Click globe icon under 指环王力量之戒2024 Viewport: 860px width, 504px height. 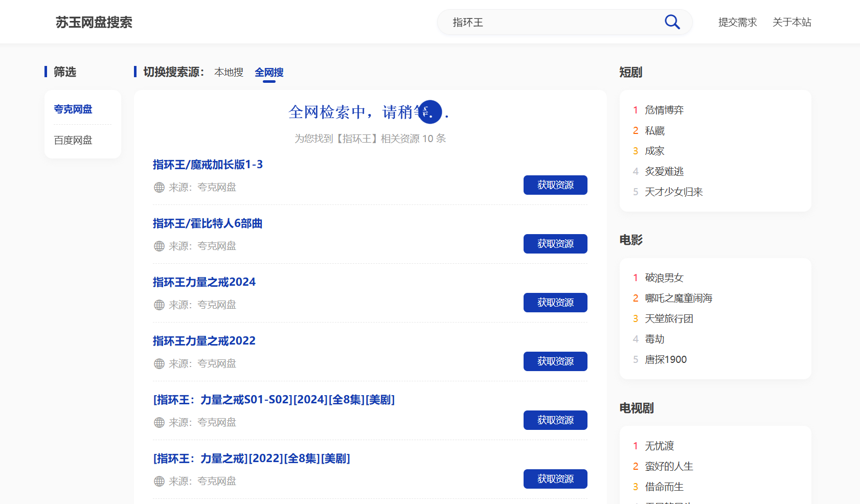click(x=159, y=305)
